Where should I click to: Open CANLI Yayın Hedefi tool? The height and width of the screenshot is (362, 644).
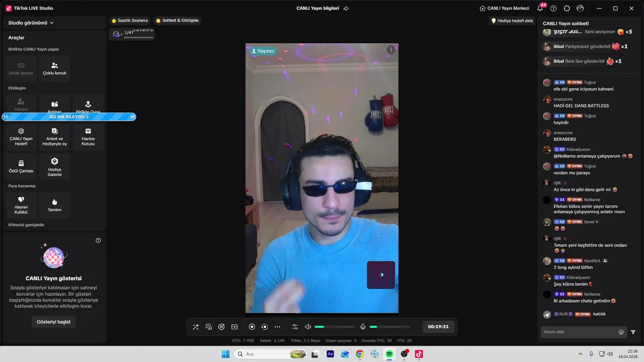click(21, 137)
